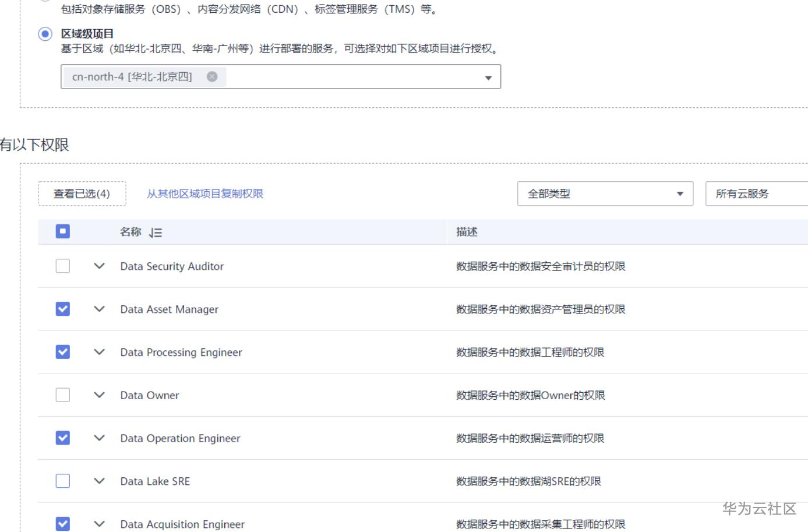Image resolution: width=808 pixels, height=532 pixels.
Task: Expand the Data Owner row chevron
Action: coord(100,395)
